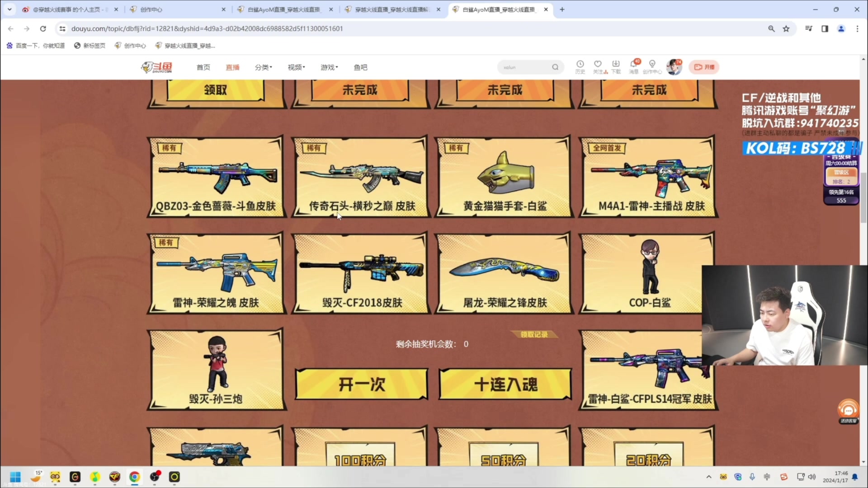This screenshot has height=488, width=868.
Task: Open the 下载 download icon
Action: (616, 65)
